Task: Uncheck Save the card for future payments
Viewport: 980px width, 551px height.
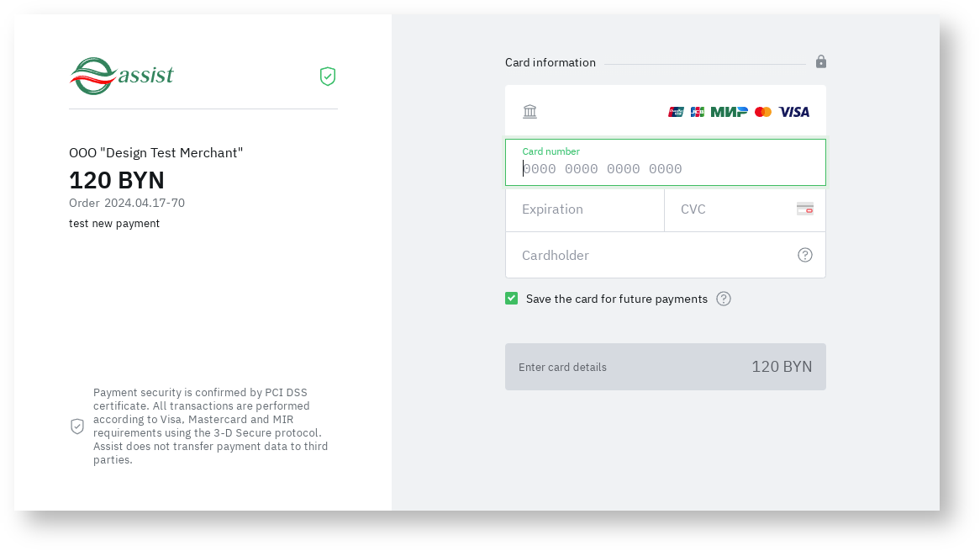Action: [x=512, y=299]
